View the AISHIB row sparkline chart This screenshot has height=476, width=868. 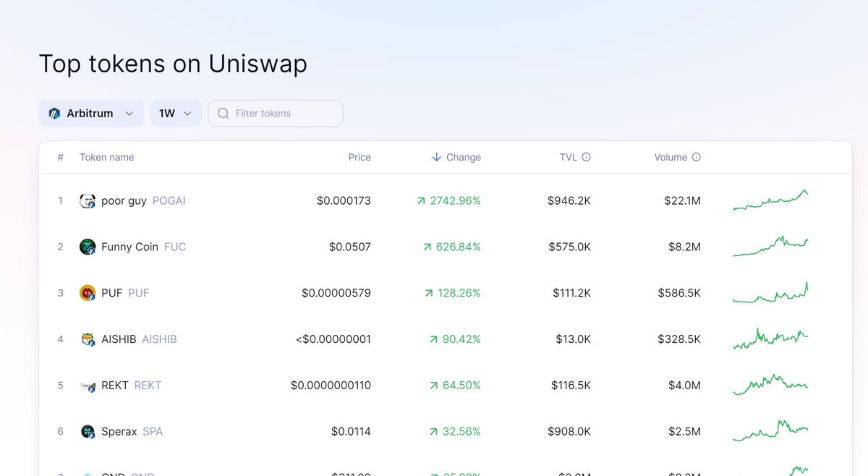[770, 339]
